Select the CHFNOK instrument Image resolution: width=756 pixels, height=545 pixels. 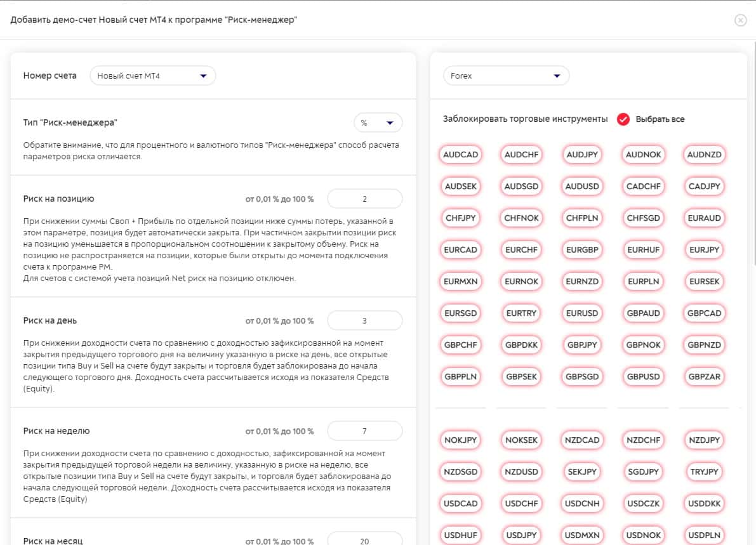(521, 218)
